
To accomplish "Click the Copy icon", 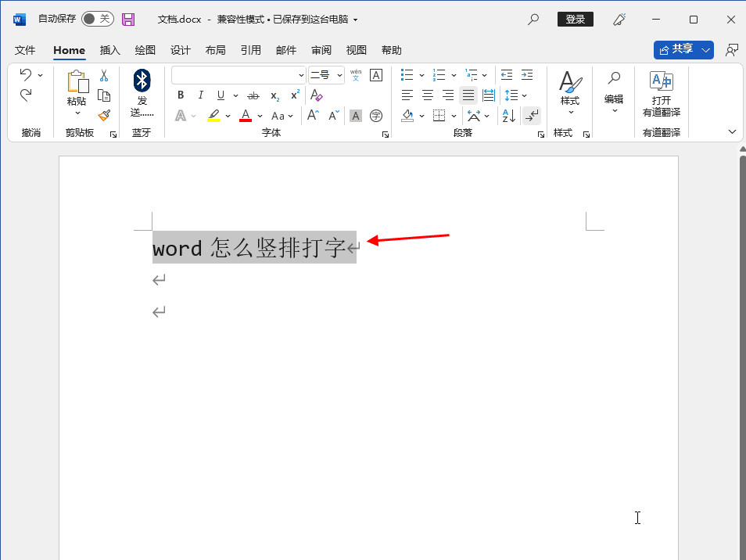I will pyautogui.click(x=104, y=95).
